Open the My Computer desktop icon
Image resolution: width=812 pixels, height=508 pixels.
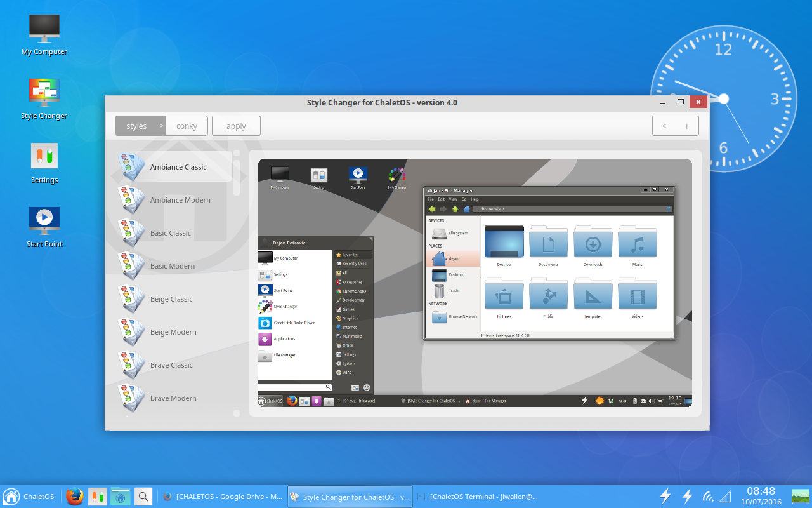coord(44,34)
